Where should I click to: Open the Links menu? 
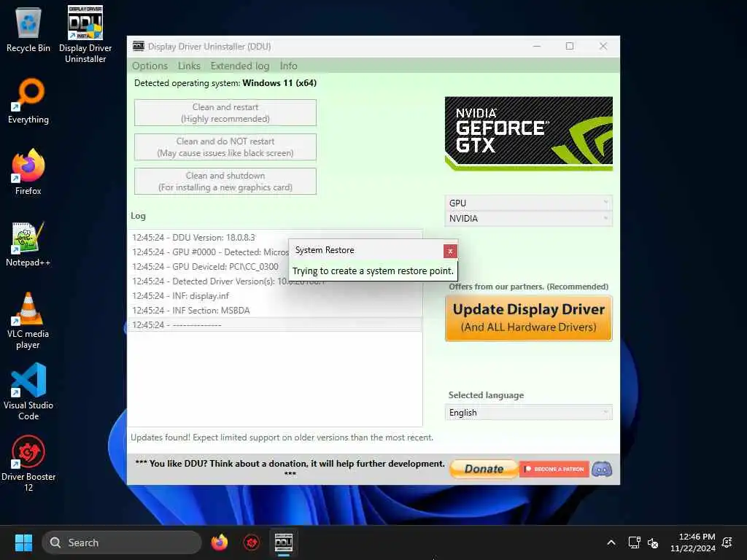[x=189, y=66]
